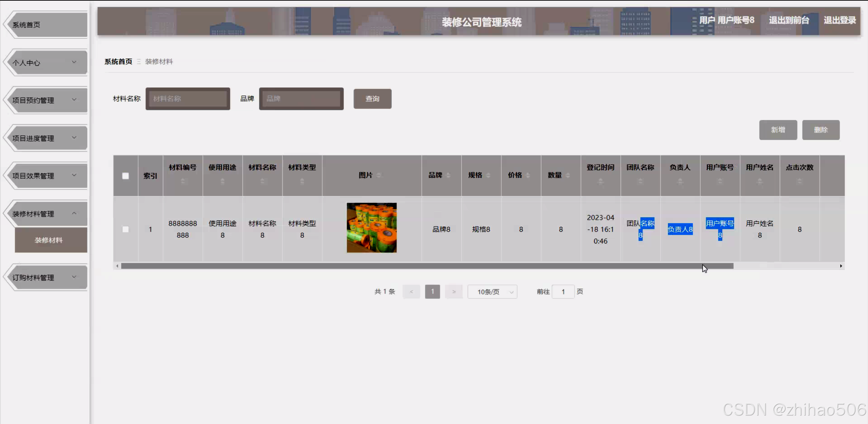This screenshot has height=424, width=868.
Task: Toggle the select-all checkbox in table header
Action: 126,176
